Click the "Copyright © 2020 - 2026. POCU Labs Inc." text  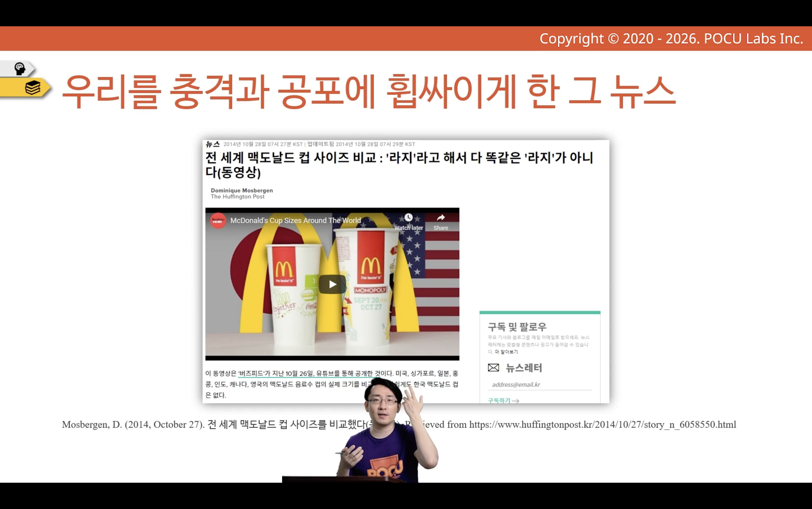tap(671, 39)
